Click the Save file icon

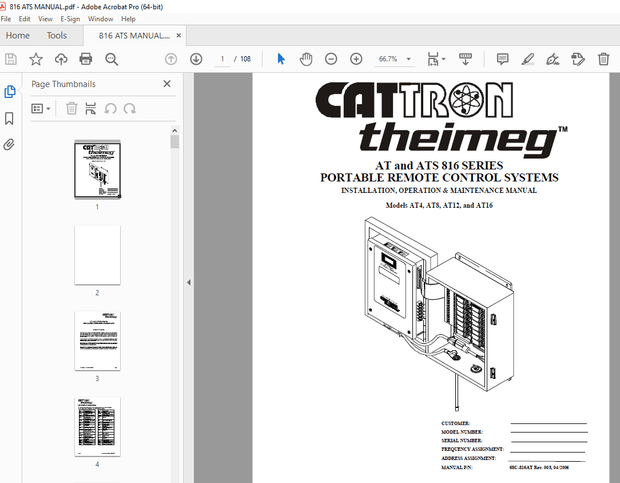point(11,59)
